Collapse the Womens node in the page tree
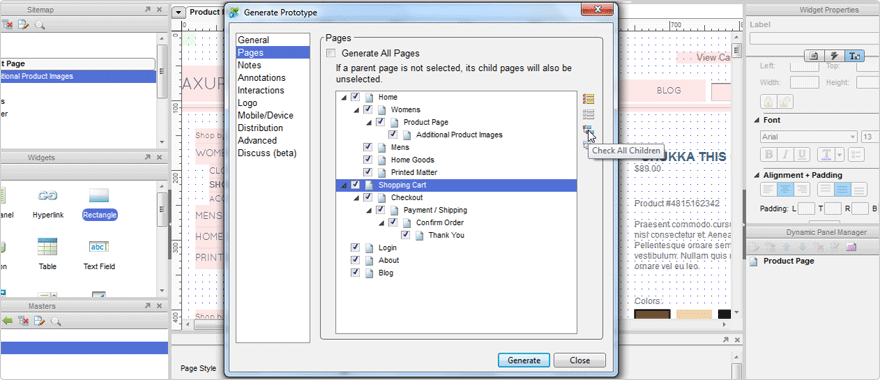880x380 pixels. 356,110
